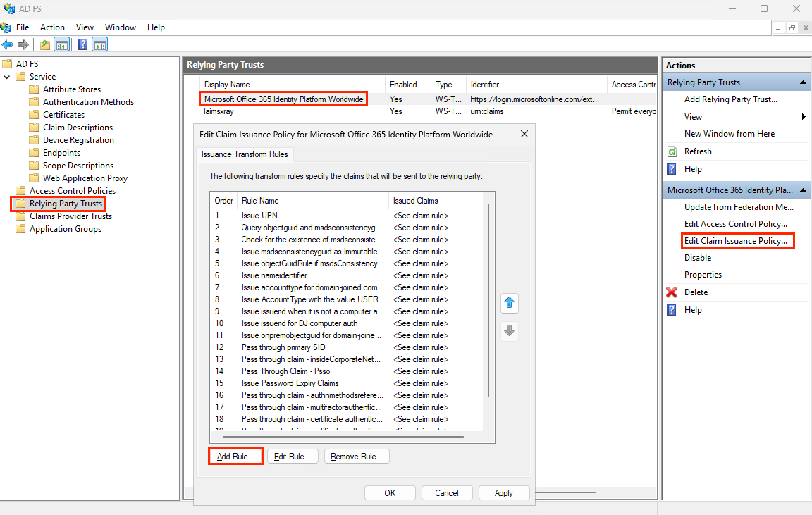Viewport: 812px width, 515px height.
Task: Expand the View submenu arrow in Actions
Action: pyautogui.click(x=804, y=117)
